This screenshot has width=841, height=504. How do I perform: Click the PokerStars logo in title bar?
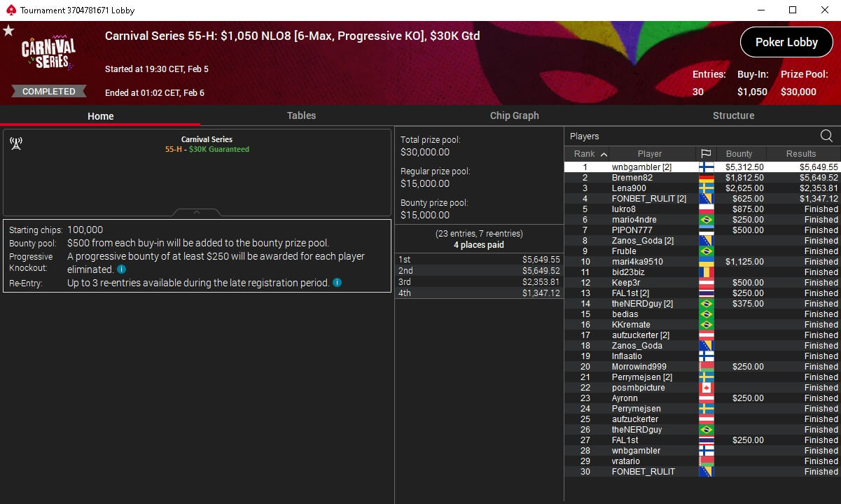pos(10,10)
